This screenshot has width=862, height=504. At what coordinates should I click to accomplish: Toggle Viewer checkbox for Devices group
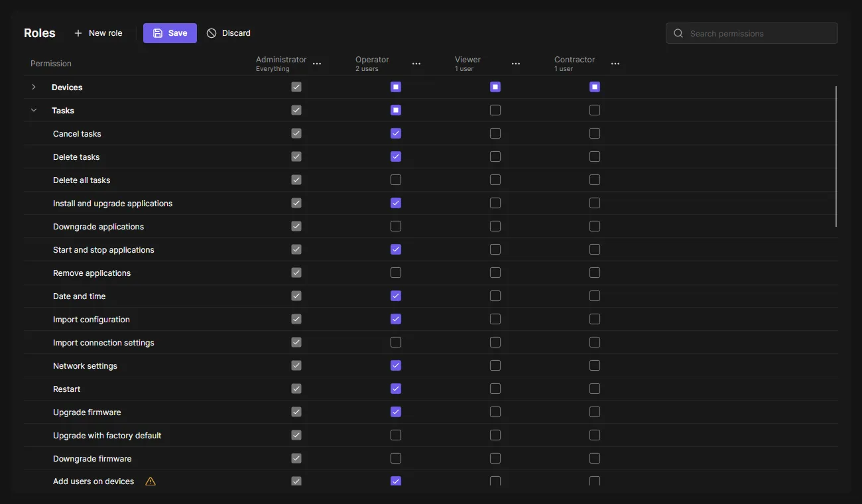(495, 87)
